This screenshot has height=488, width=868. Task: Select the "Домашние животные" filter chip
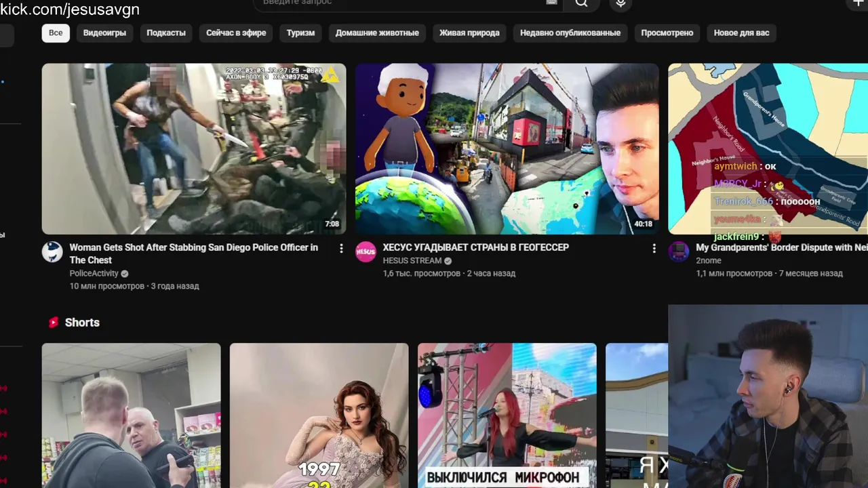tap(377, 33)
